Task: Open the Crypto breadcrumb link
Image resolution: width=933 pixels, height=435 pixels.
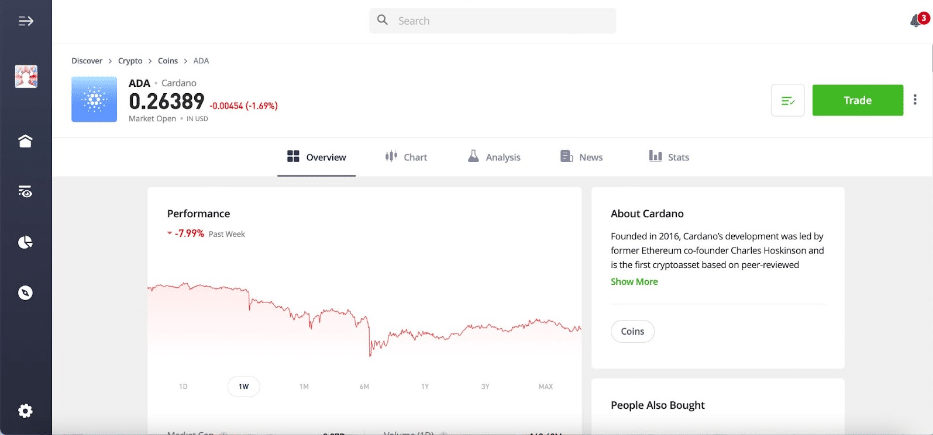Action: (130, 61)
